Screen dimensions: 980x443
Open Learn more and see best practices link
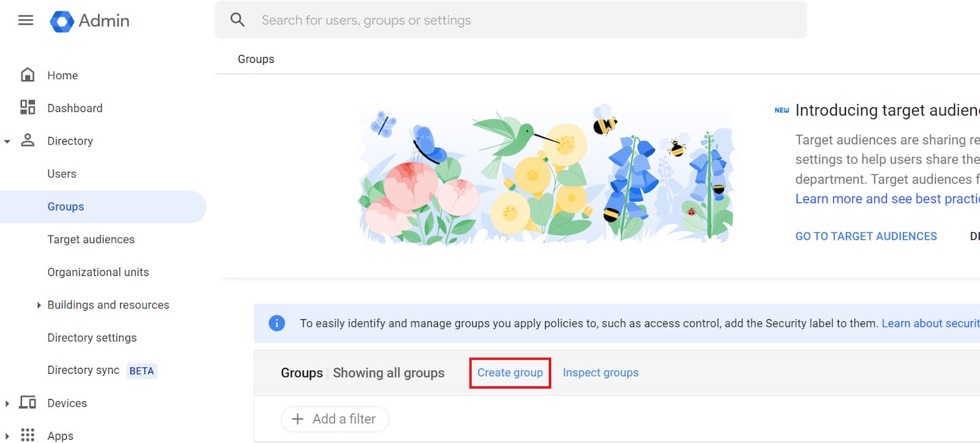click(888, 199)
